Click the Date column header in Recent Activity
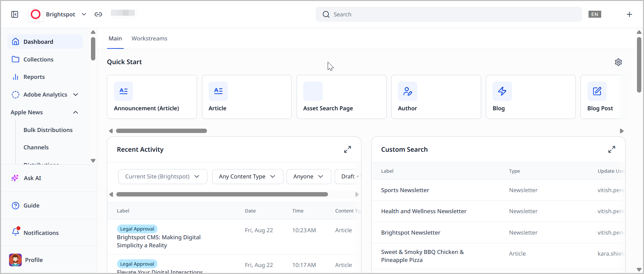 click(x=250, y=211)
